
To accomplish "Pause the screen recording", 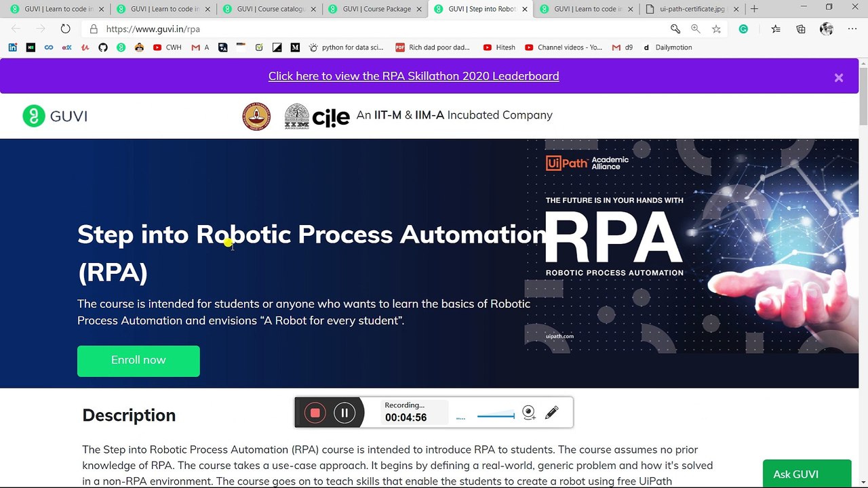I will coord(344,413).
